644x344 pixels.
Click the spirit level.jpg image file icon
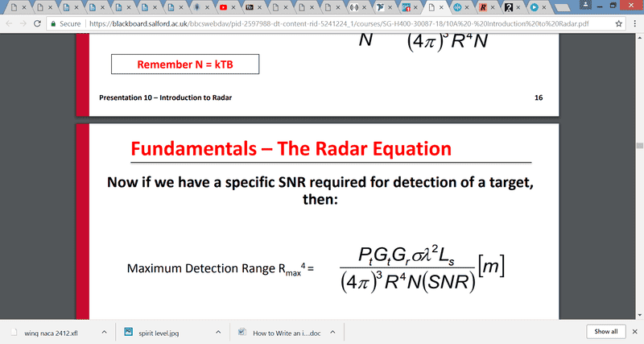(129, 331)
